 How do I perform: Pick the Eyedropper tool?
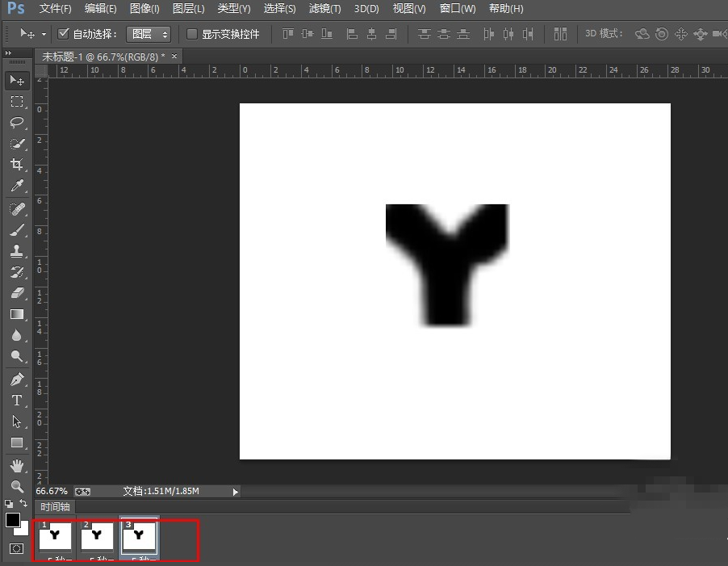point(17,187)
